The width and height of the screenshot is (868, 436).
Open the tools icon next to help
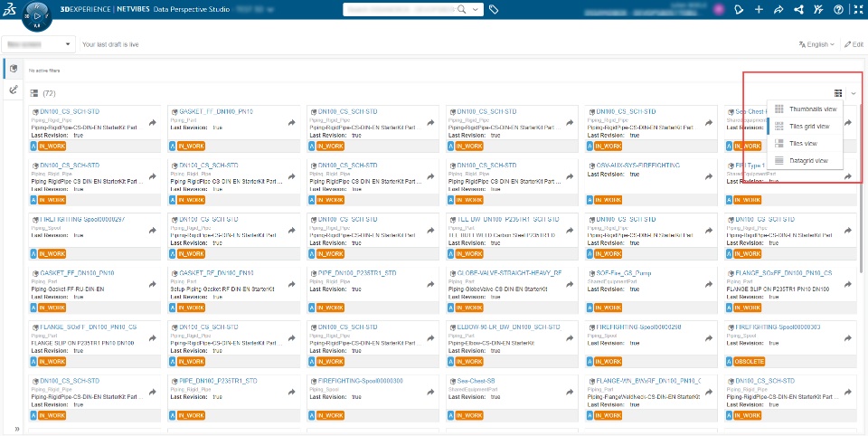(x=818, y=9)
